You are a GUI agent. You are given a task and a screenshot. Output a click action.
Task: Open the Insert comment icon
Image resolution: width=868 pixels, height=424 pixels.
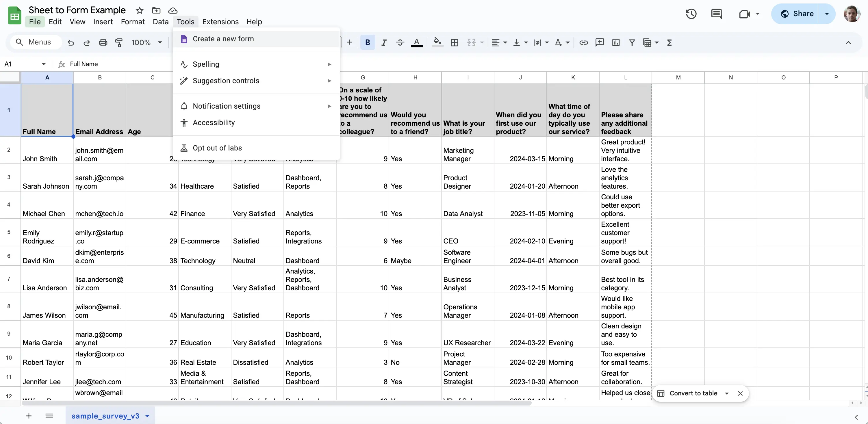point(600,42)
